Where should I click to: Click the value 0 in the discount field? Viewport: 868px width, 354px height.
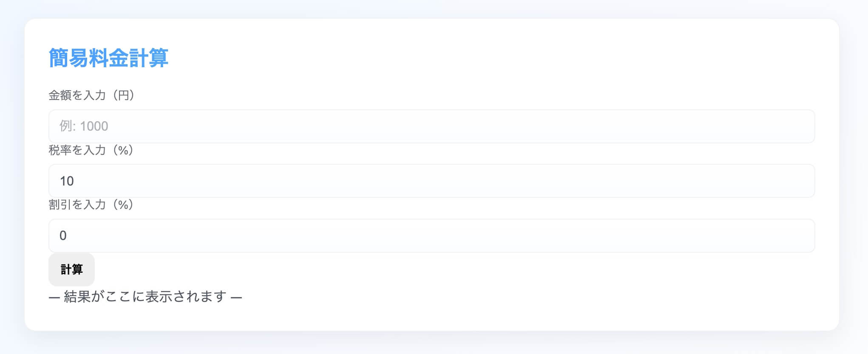63,236
